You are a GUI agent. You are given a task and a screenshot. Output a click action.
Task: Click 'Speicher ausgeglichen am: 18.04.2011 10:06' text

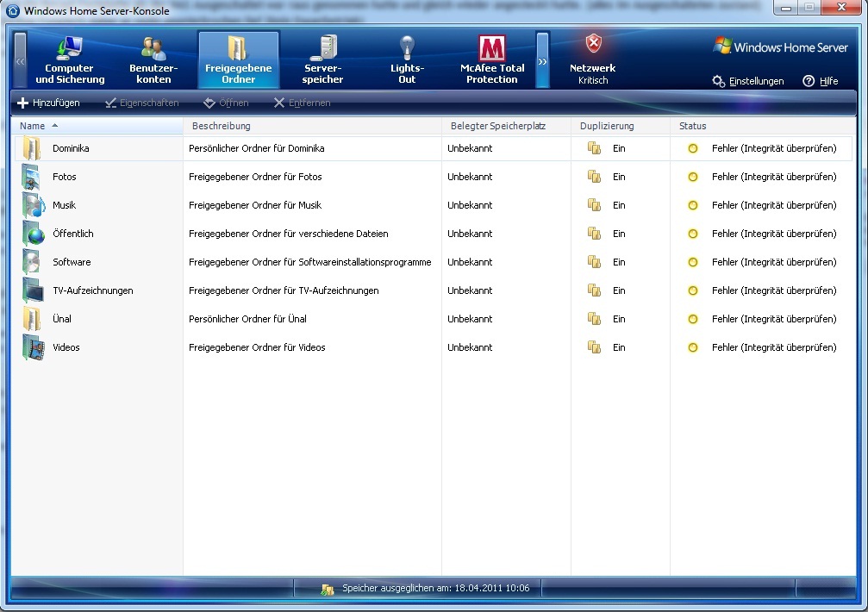coord(435,588)
